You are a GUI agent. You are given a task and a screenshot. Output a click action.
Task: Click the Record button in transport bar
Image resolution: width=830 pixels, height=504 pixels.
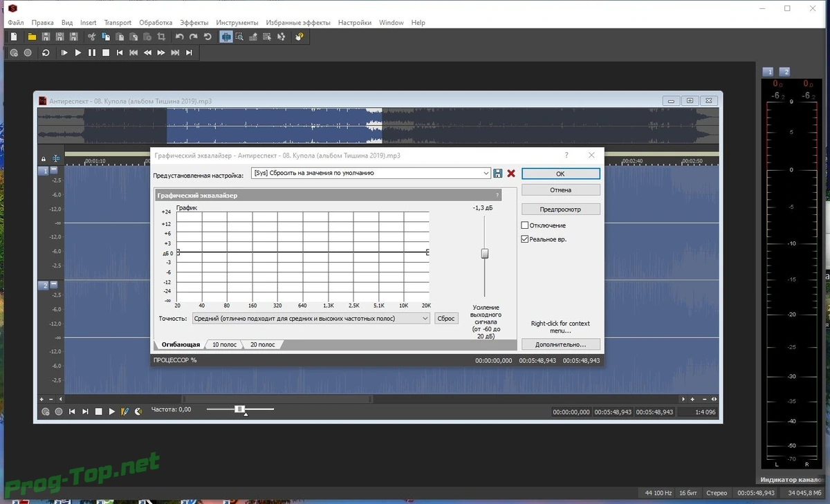pyautogui.click(x=28, y=53)
